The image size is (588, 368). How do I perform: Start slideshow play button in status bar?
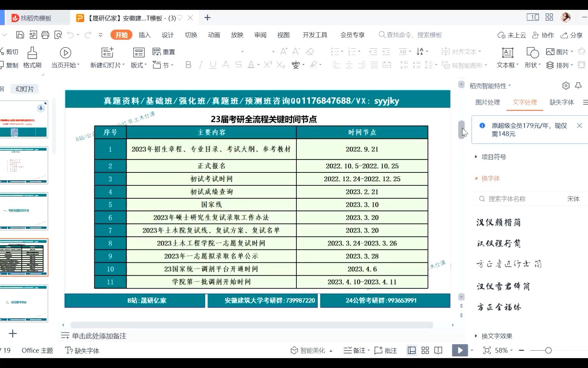(460, 350)
